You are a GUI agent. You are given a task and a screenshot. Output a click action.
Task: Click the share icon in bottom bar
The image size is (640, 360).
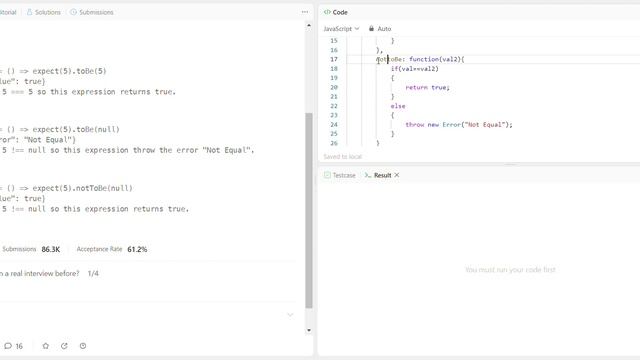(64, 346)
